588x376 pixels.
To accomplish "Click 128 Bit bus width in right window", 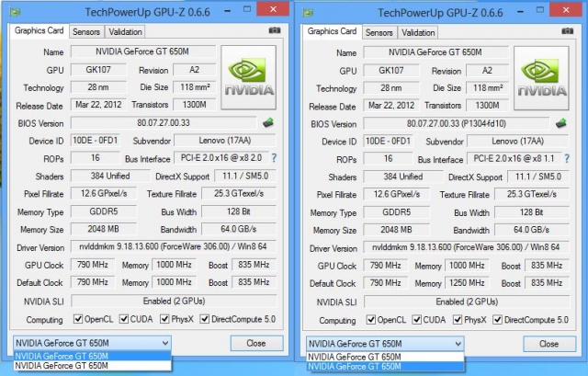I will pos(532,212).
